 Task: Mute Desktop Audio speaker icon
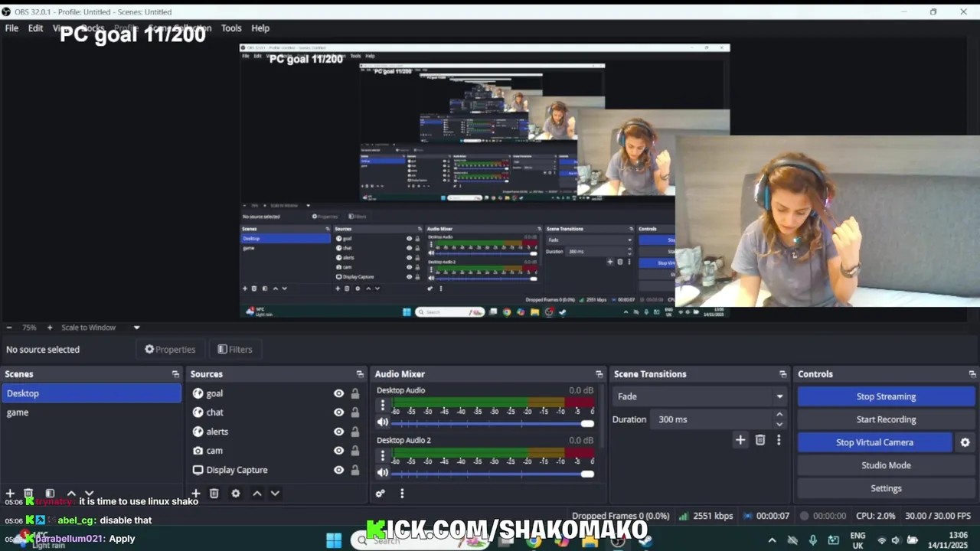tap(383, 422)
